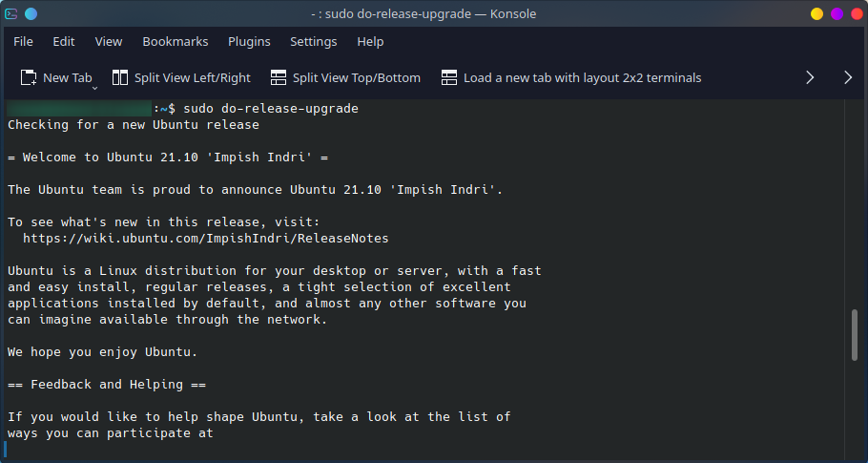The width and height of the screenshot is (868, 463).
Task: Click 'Checking for a new Ubuntu release' line
Action: click(x=134, y=125)
